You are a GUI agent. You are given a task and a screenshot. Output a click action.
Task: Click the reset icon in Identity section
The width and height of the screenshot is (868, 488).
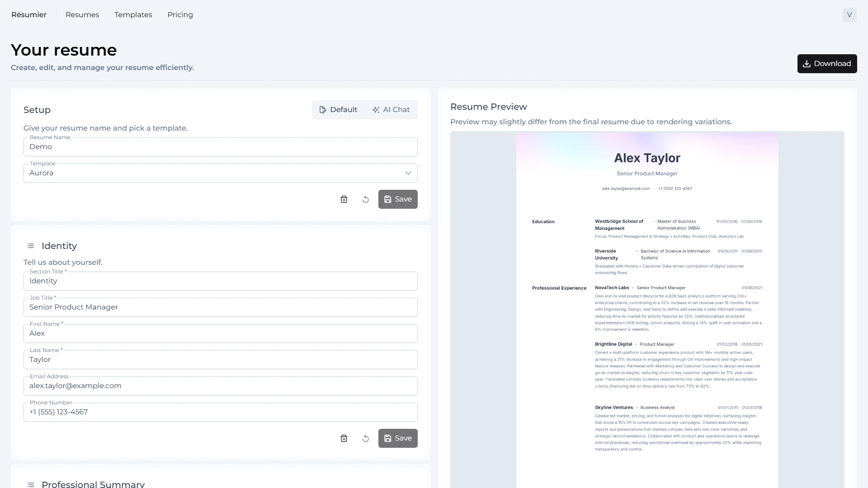click(x=365, y=438)
